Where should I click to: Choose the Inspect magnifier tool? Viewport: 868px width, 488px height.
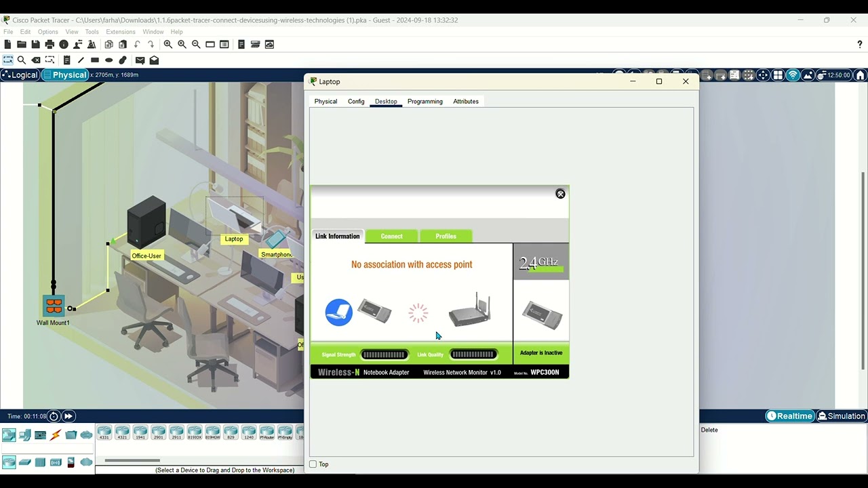pos(22,60)
